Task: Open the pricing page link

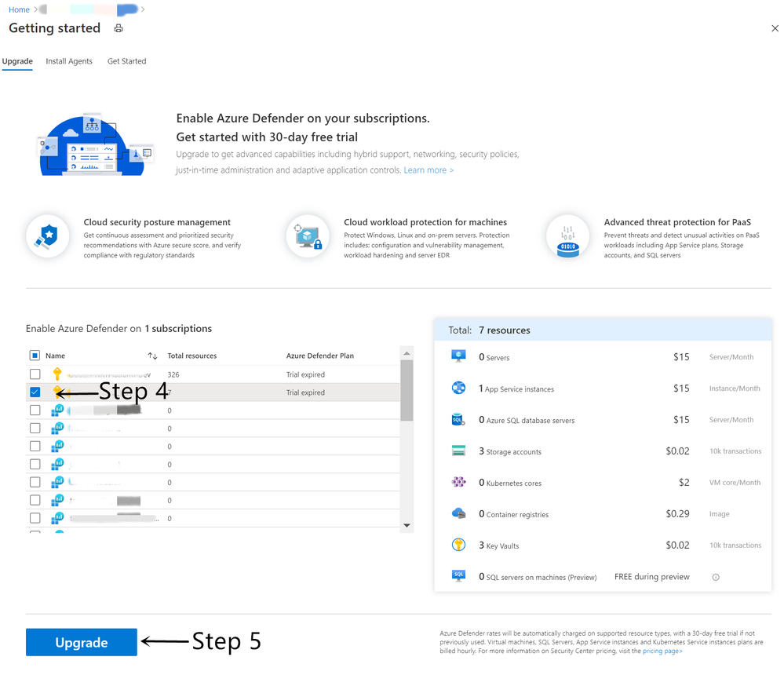Action: [662, 651]
